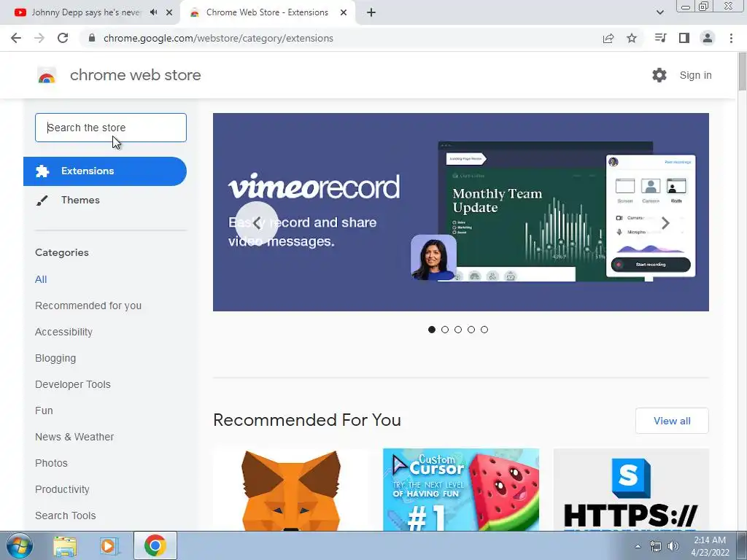Open the Search Tools category

click(x=65, y=516)
